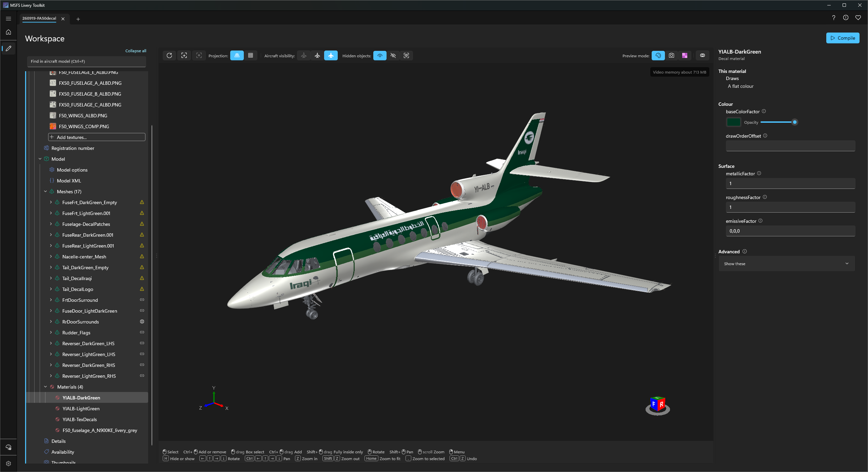Viewport: 868px width, 472px height.
Task: Open the hamburger navigation menu
Action: (x=8, y=19)
